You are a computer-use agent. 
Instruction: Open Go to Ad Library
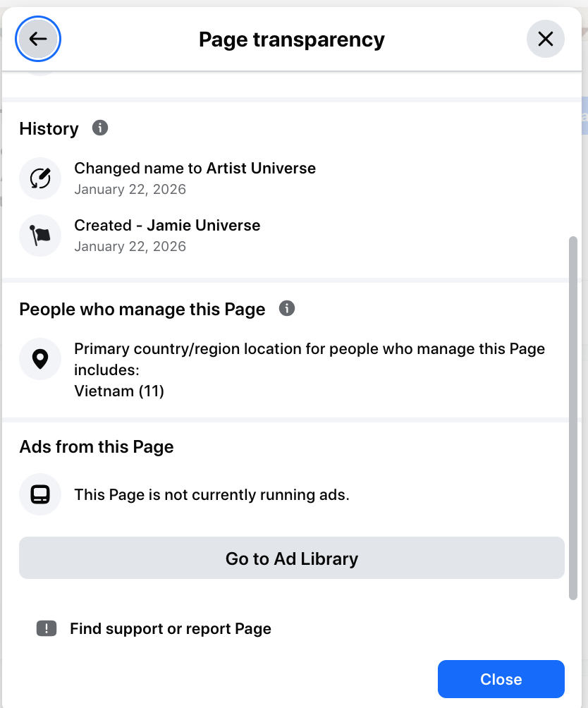292,559
